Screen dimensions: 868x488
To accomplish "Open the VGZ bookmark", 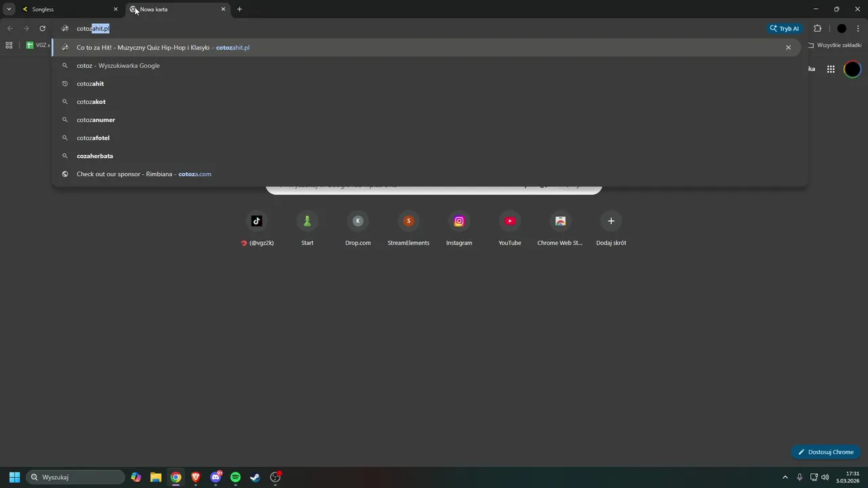I will (39, 45).
